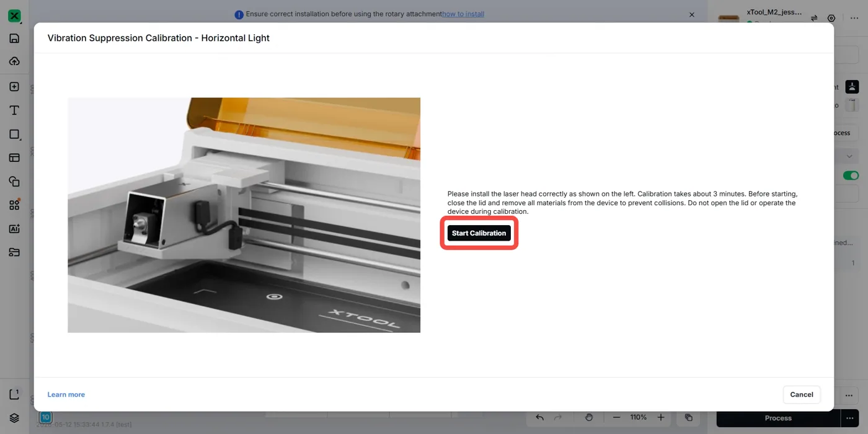Cancel the vibration suppression calibration dialog
This screenshot has height=434, width=868.
[802, 394]
